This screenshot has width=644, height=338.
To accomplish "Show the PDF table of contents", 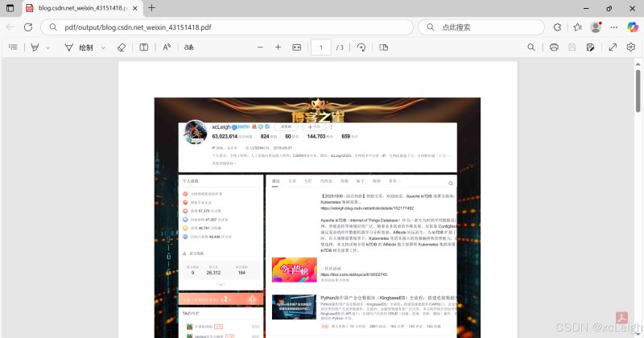I will pos(13,47).
